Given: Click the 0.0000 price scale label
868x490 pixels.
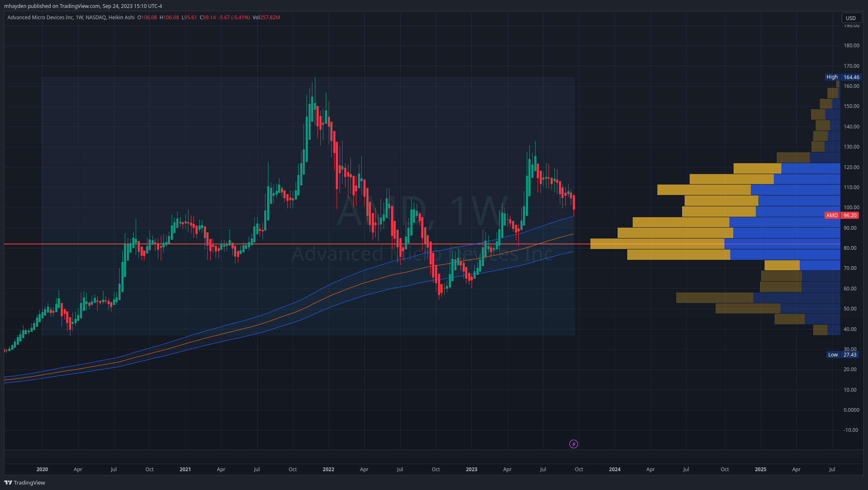Looking at the screenshot, I should click(851, 410).
